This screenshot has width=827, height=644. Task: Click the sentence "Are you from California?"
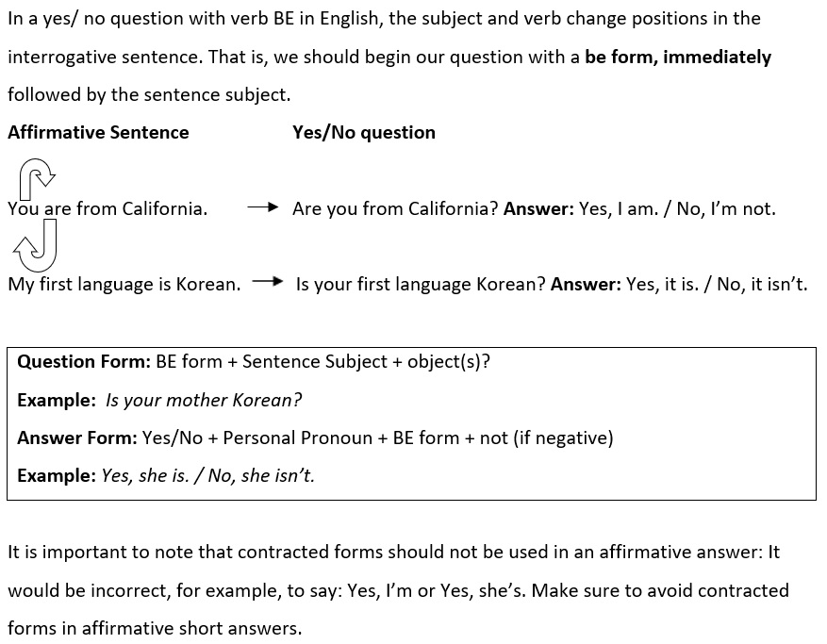pos(395,209)
